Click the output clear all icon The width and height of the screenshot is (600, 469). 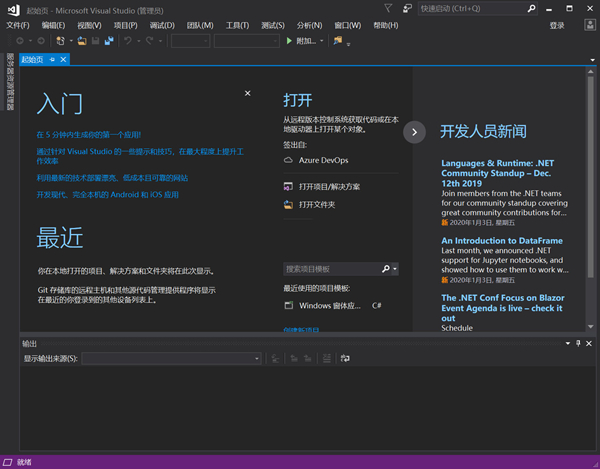tap(327, 358)
